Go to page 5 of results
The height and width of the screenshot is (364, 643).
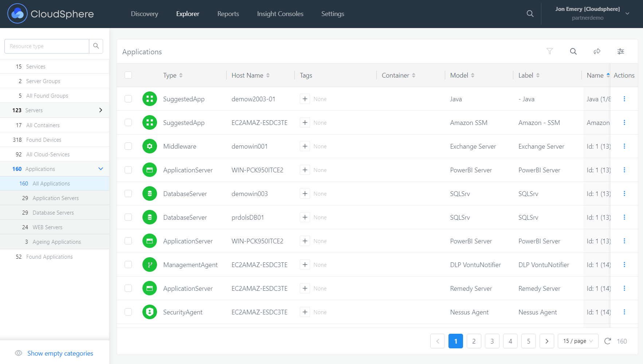pos(529,341)
